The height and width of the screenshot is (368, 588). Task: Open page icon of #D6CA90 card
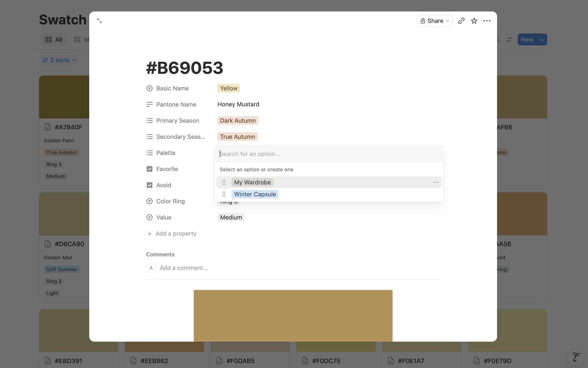(48, 244)
